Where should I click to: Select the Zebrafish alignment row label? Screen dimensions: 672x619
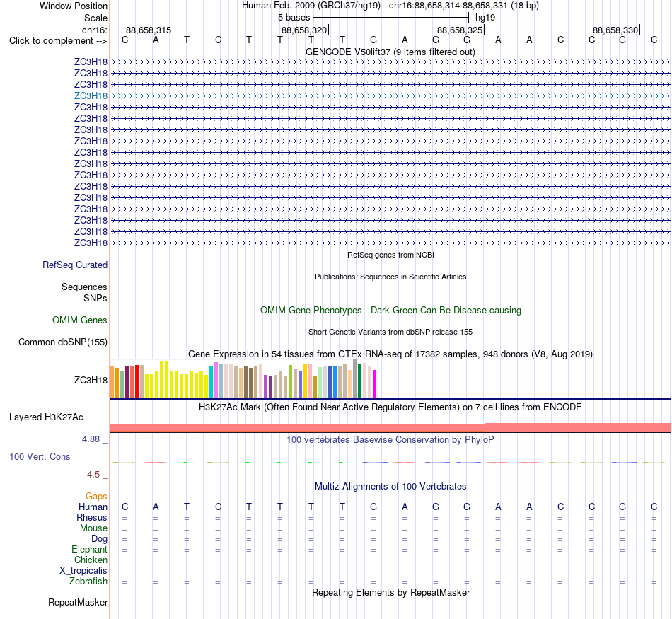(x=88, y=582)
